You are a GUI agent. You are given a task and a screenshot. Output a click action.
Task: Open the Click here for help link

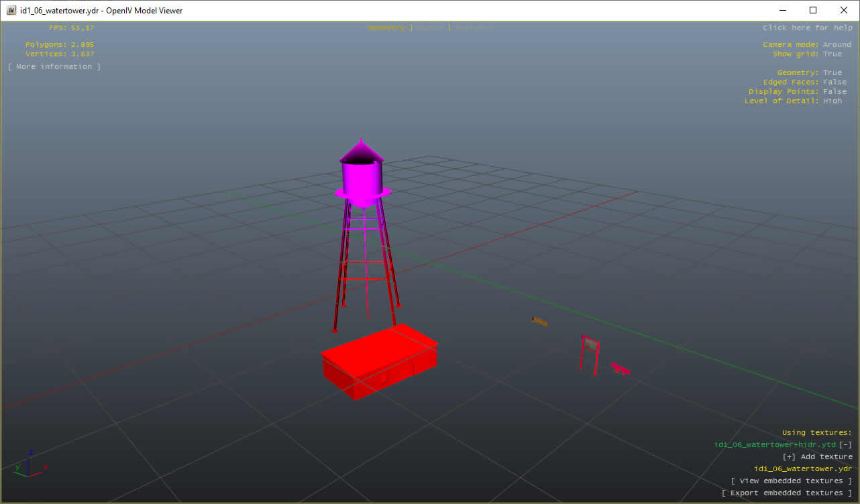point(807,27)
